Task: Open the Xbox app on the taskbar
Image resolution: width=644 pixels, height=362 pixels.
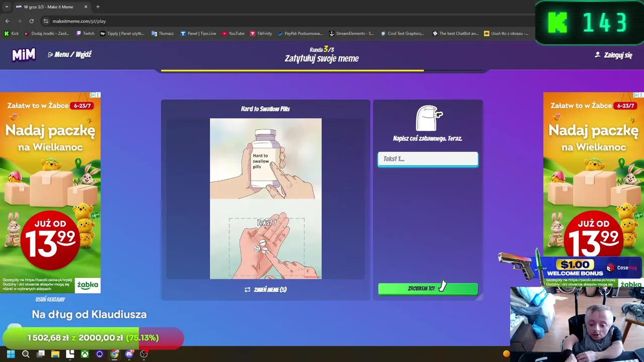Action: click(x=85, y=354)
